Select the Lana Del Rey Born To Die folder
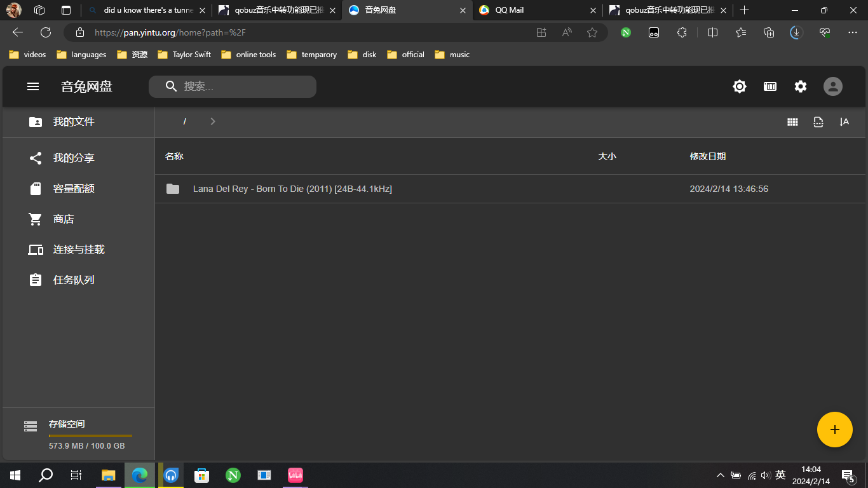The width and height of the screenshot is (868, 488). (510, 189)
